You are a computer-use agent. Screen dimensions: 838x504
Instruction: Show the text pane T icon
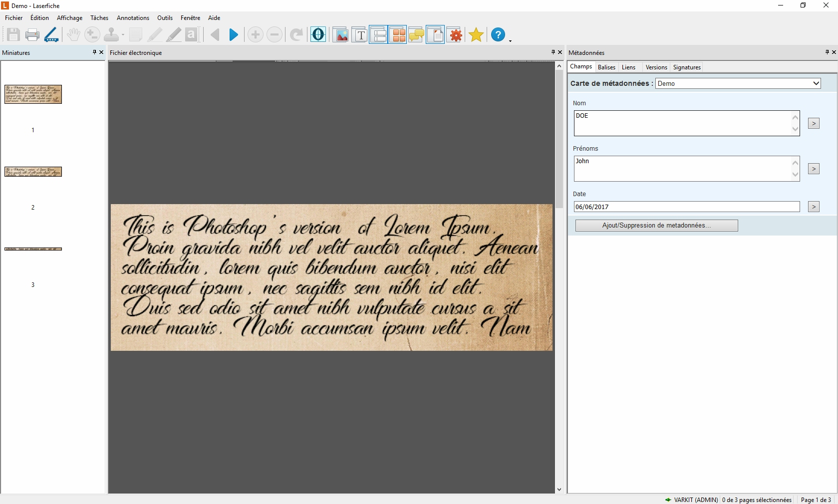coord(360,35)
